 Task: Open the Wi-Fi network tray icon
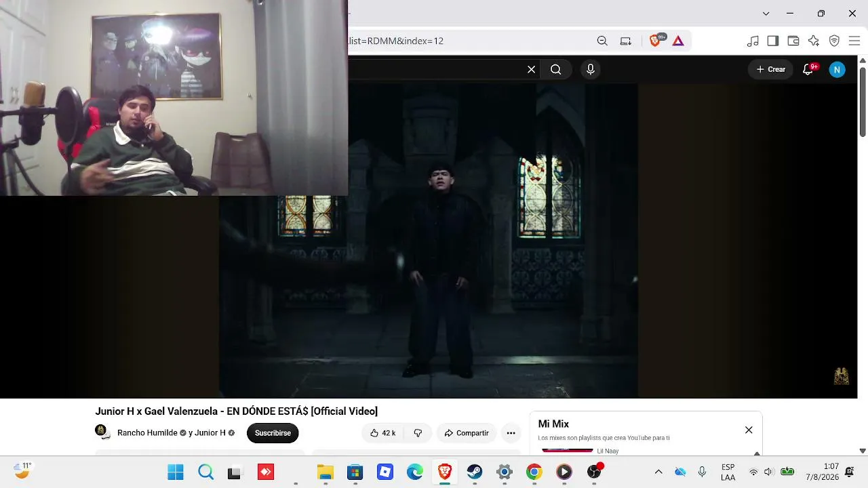coord(753,472)
